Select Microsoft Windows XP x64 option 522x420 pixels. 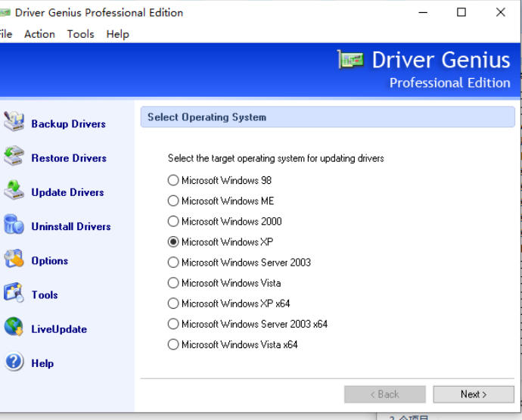[x=173, y=303]
